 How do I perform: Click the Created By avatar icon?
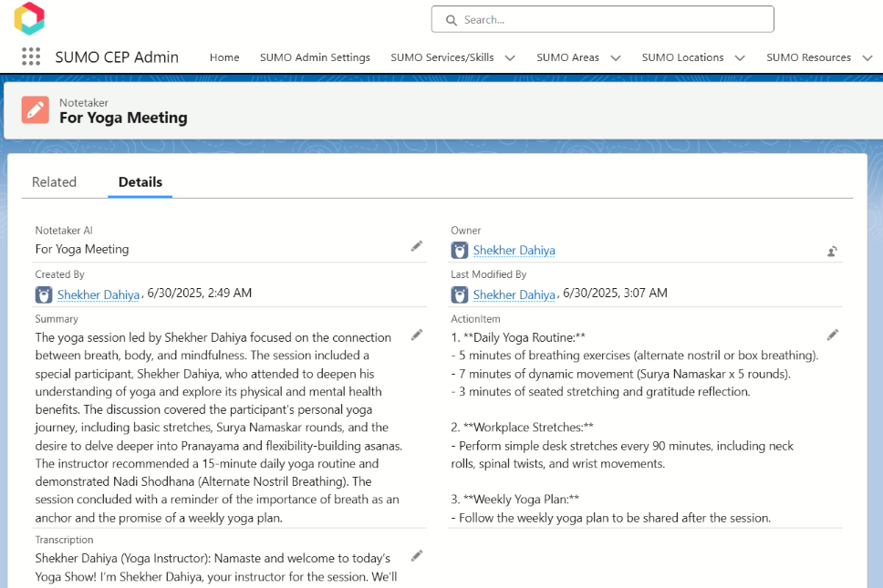point(44,294)
